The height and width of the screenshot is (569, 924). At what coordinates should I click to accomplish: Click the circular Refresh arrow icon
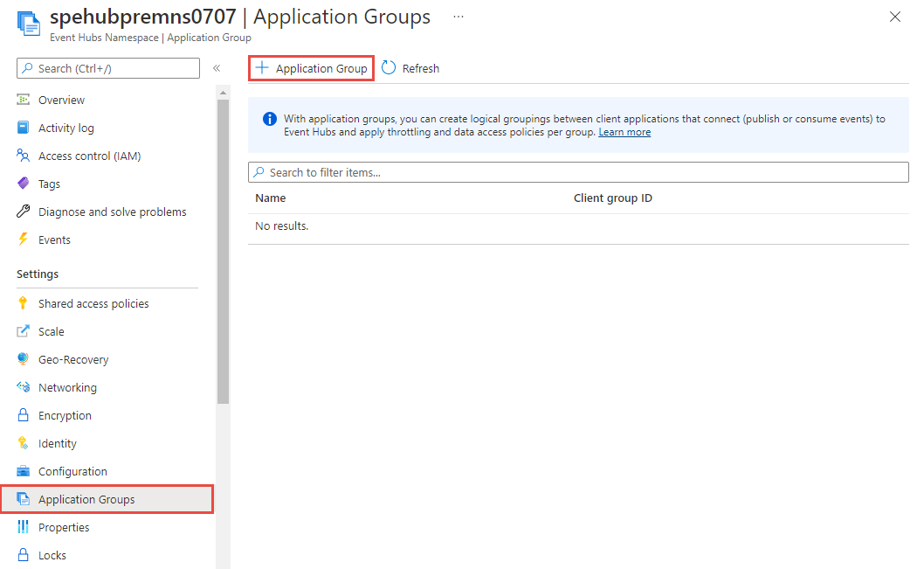point(389,68)
